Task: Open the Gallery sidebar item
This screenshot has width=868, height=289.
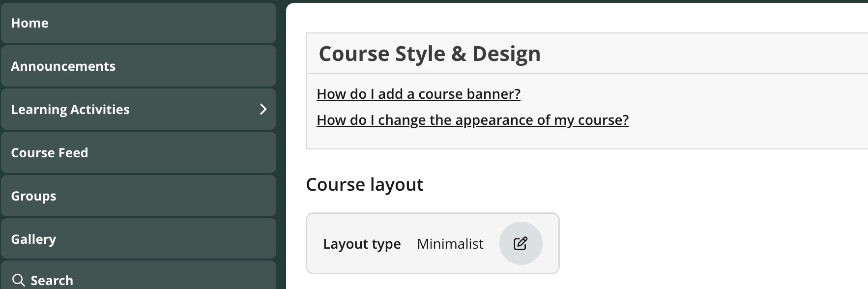Action: [x=33, y=239]
